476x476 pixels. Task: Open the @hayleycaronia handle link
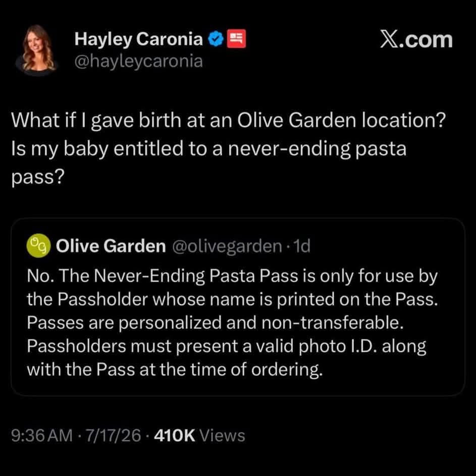tap(139, 61)
